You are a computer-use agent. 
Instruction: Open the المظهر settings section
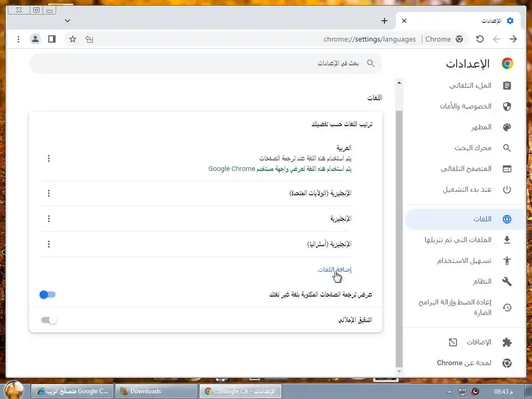[481, 127]
